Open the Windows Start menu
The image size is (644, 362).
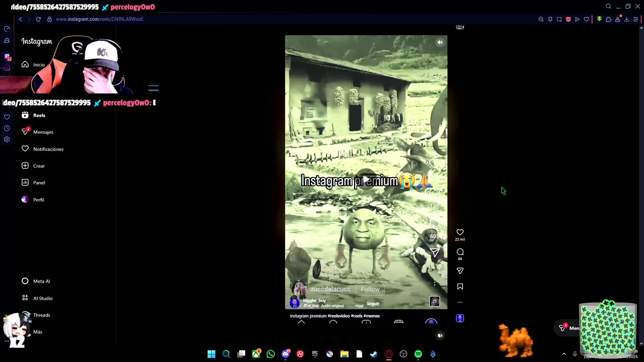(211, 354)
